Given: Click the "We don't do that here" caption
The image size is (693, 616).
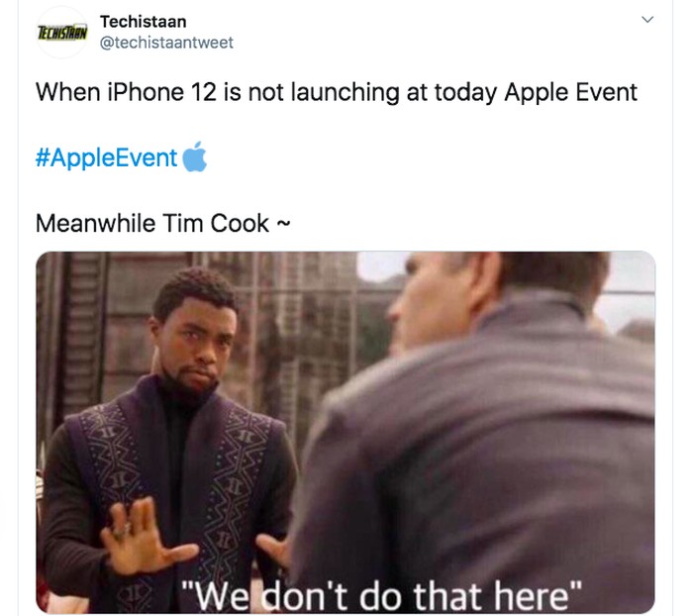Looking at the screenshot, I should pyautogui.click(x=382, y=595).
